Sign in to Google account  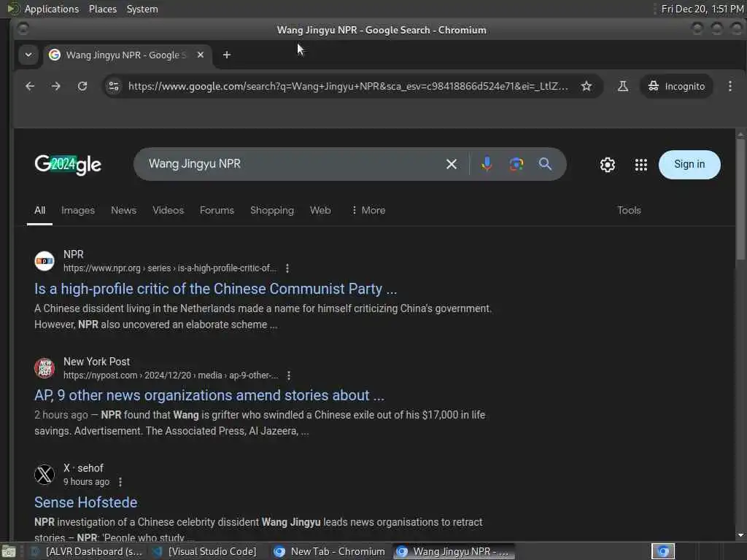(689, 164)
